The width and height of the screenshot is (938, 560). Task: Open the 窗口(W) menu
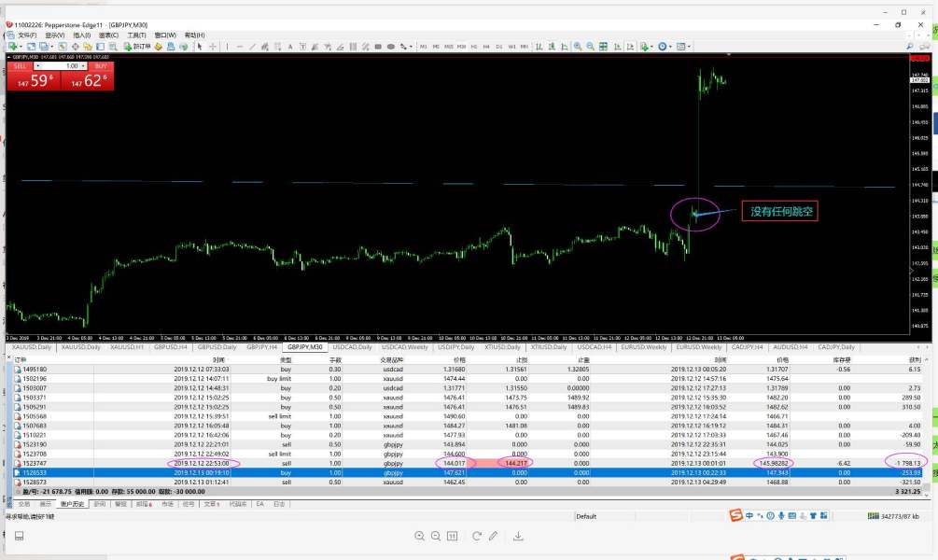pos(165,35)
